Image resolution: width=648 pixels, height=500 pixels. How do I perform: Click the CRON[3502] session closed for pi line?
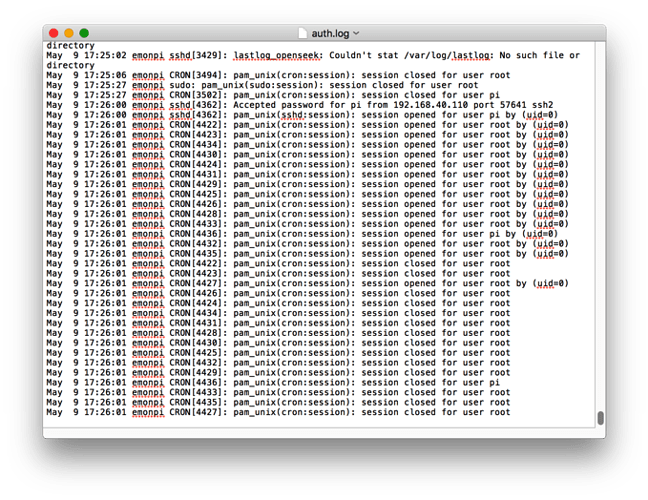(x=273, y=95)
